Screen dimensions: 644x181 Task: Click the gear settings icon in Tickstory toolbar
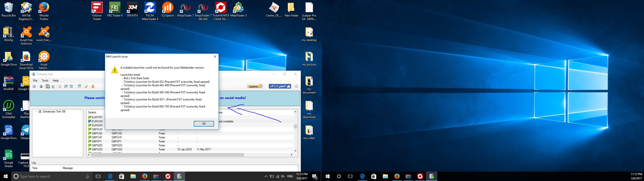coord(34,86)
